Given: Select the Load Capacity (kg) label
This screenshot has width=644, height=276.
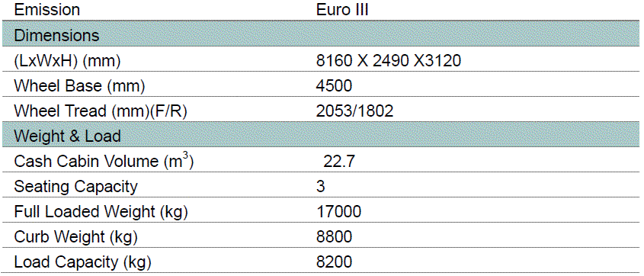Looking at the screenshot, I should [82, 262].
